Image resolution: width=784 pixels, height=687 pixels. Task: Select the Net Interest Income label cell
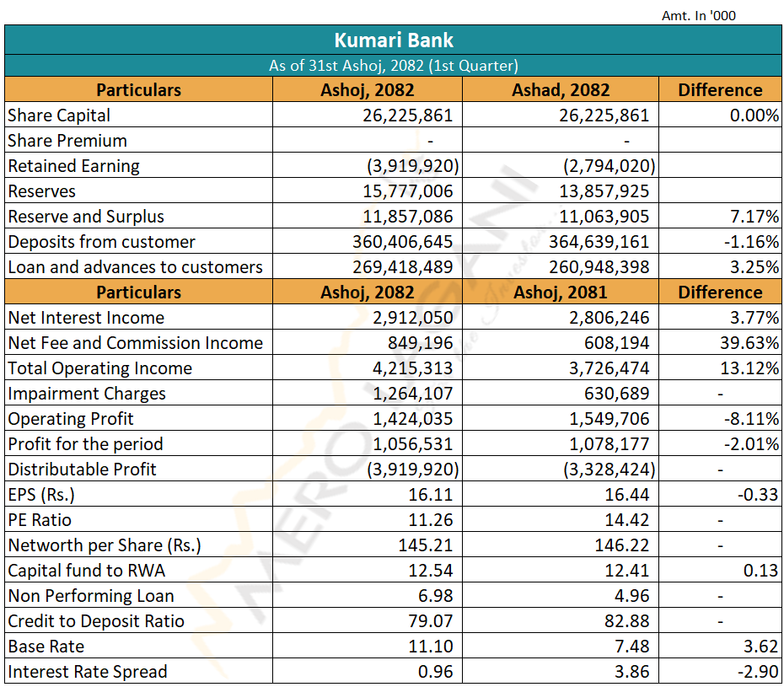[x=86, y=318]
